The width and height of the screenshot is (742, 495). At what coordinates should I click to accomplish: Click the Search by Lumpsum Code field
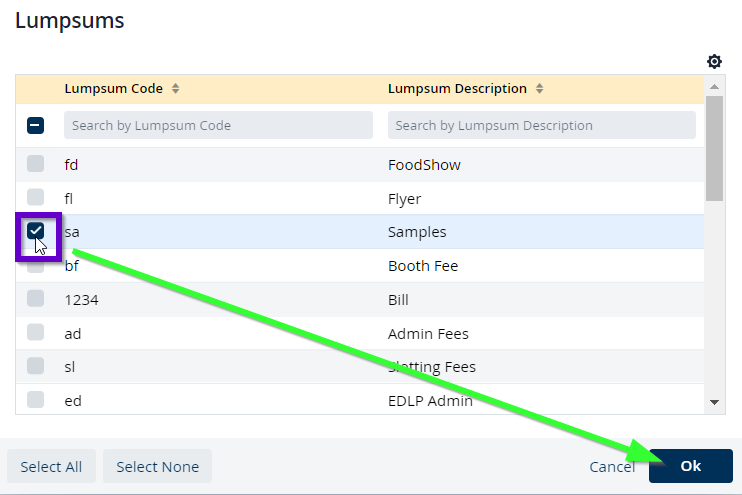point(218,125)
